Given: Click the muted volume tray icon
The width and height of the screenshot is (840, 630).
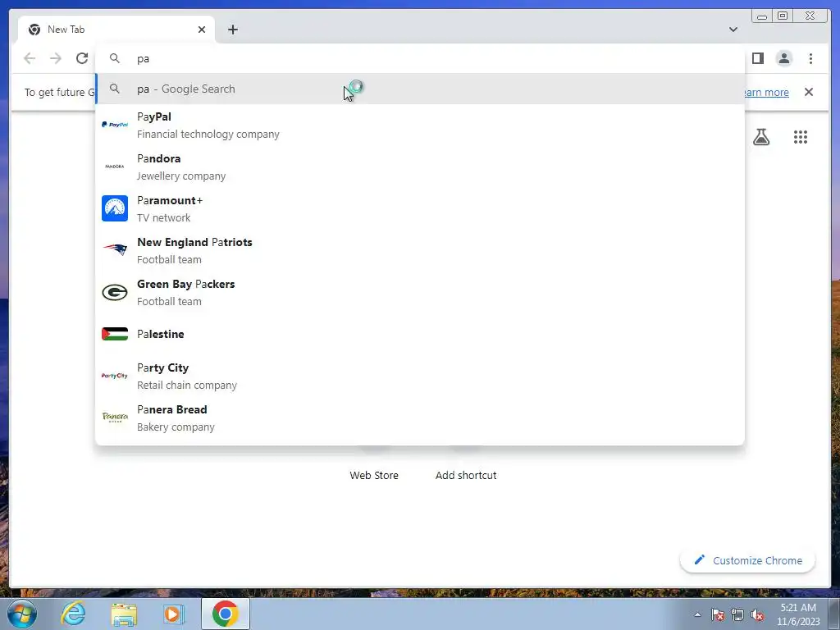Looking at the screenshot, I should tap(757, 614).
